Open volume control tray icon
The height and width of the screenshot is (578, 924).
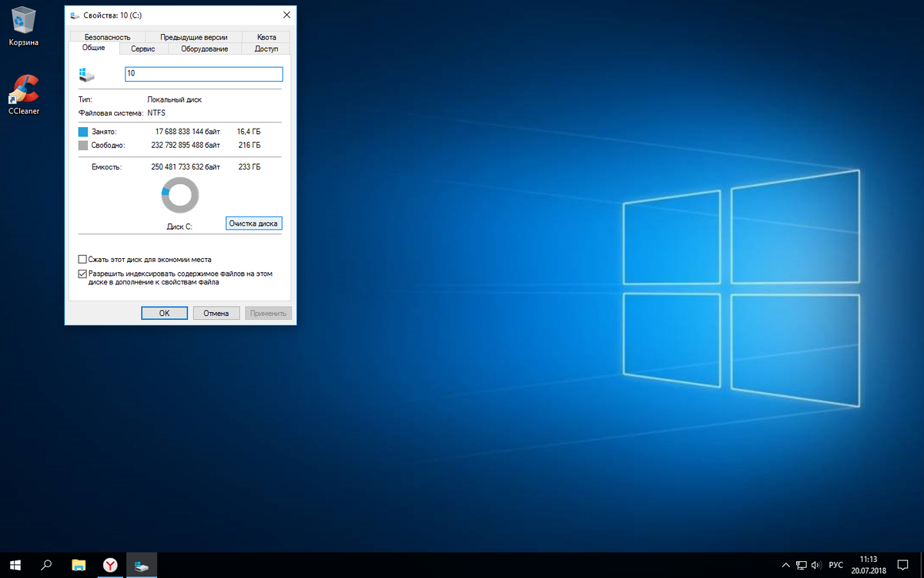[817, 566]
